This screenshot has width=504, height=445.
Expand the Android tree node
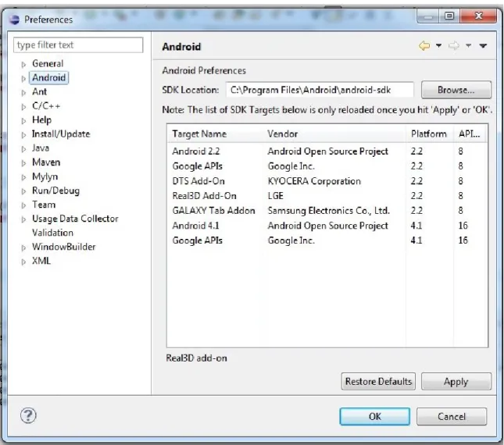pyautogui.click(x=23, y=79)
